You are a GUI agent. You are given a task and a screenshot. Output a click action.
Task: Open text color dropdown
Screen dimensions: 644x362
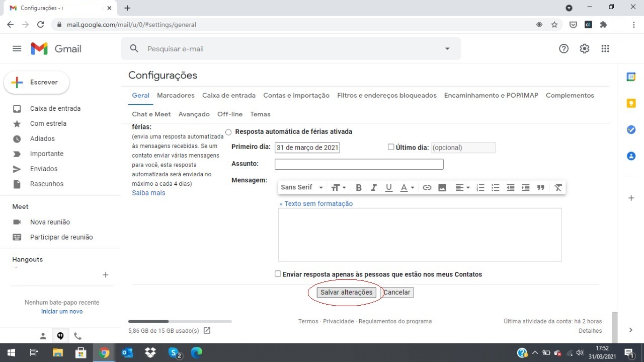point(407,187)
